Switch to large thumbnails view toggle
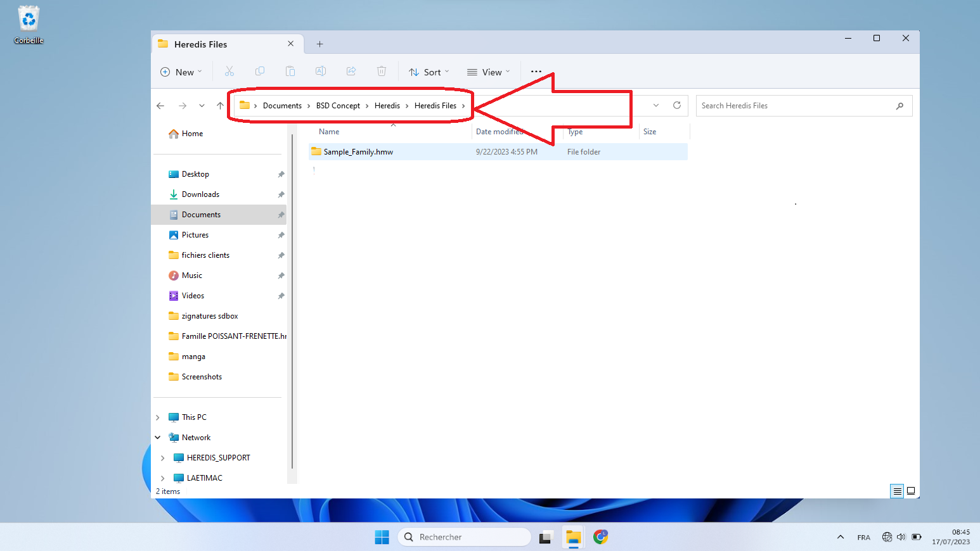Image resolution: width=980 pixels, height=551 pixels. (x=911, y=491)
